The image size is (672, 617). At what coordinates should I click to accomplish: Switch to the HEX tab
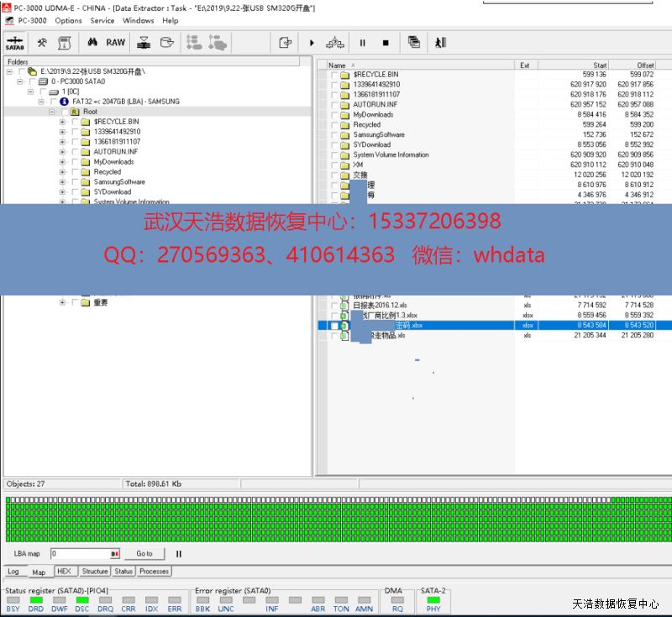pyautogui.click(x=65, y=571)
